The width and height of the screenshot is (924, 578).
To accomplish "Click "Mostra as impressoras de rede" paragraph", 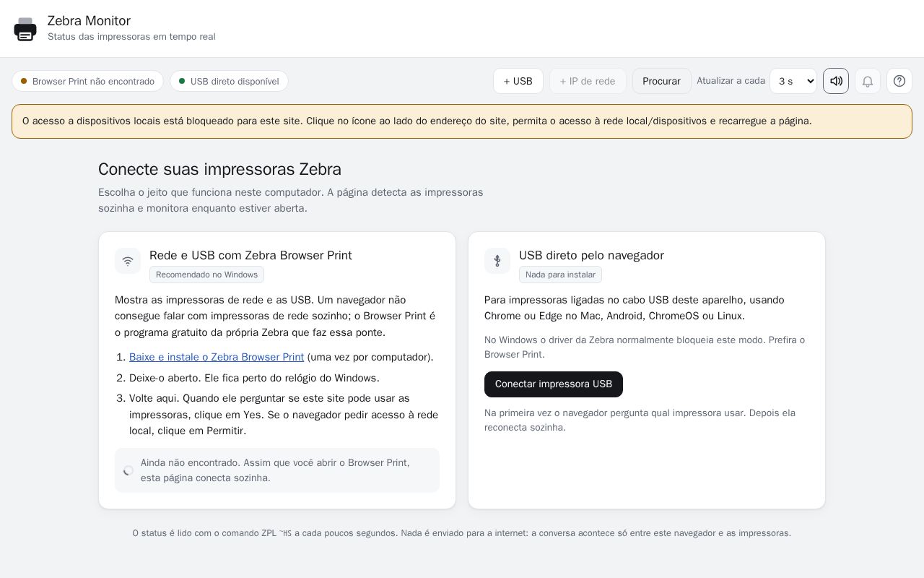I will coord(275,316).
